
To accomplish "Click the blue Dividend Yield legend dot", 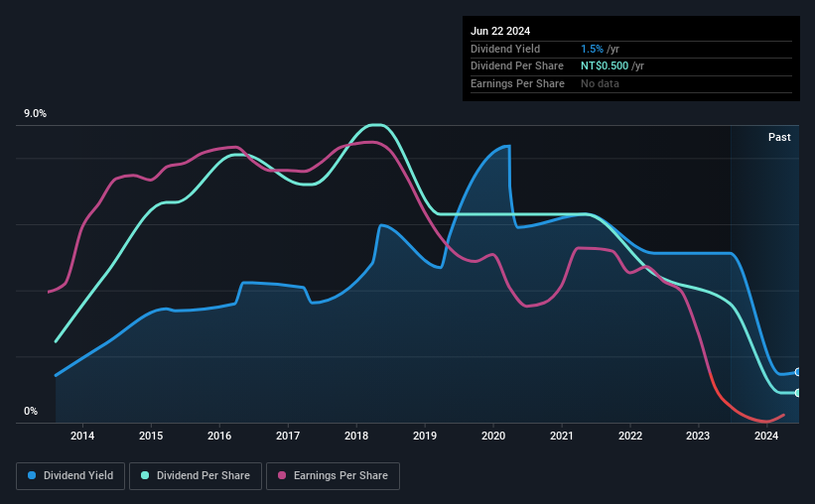I will coord(32,475).
